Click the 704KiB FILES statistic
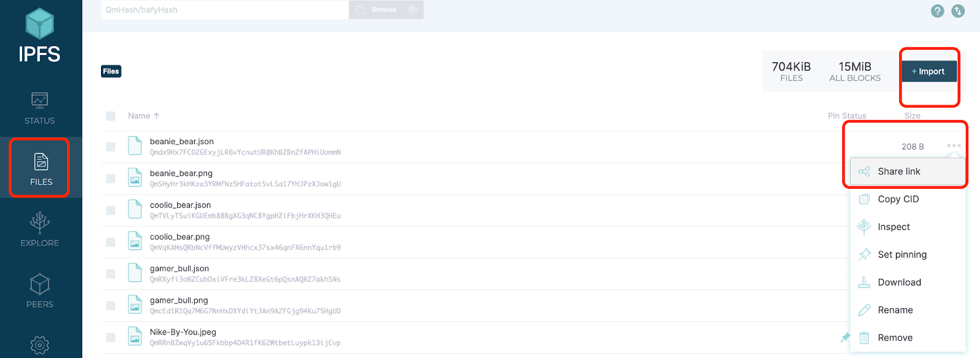The width and height of the screenshot is (980, 358). (x=791, y=72)
